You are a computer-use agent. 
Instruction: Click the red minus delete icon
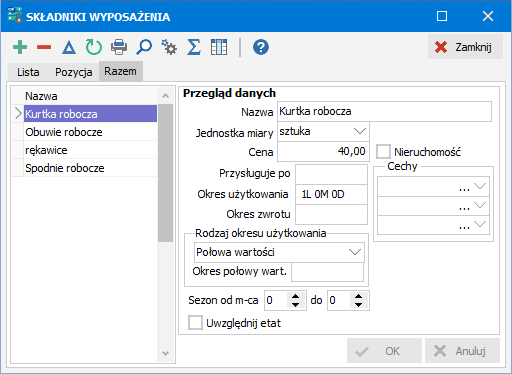coord(44,47)
